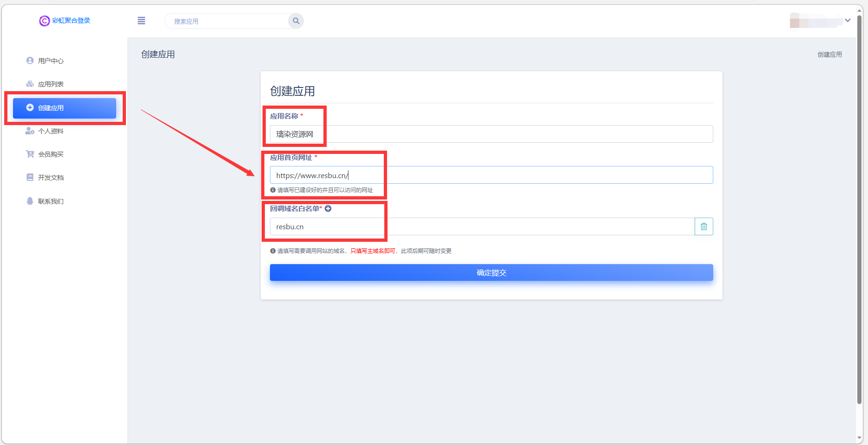This screenshot has width=868, height=445.
Task: Delete the resbu.cn domain via trash icon
Action: (704, 226)
